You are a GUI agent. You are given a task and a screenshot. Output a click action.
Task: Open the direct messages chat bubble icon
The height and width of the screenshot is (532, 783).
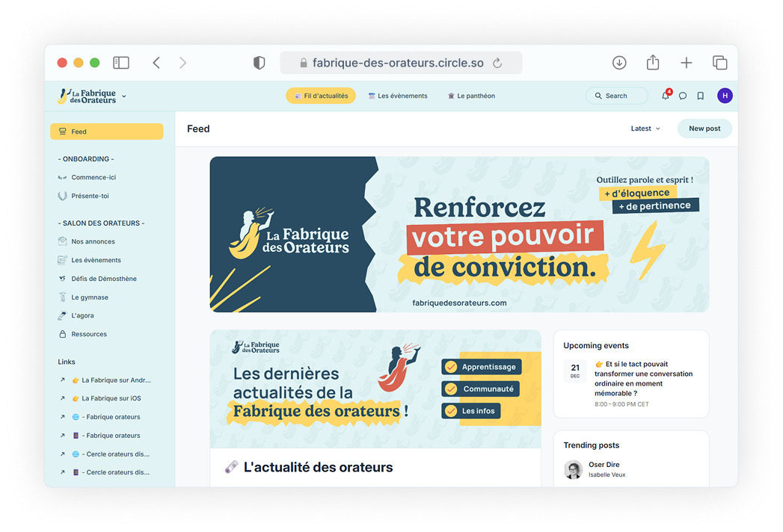(682, 96)
